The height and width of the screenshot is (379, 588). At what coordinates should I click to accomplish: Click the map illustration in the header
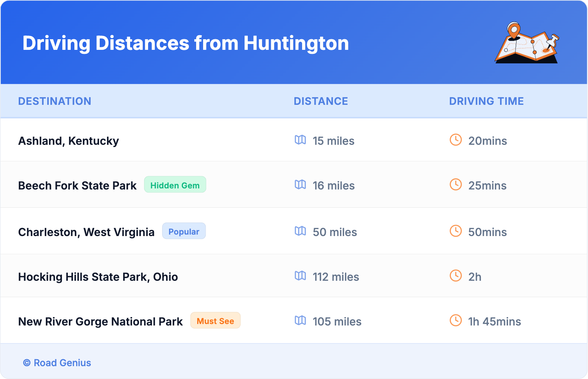click(x=527, y=43)
